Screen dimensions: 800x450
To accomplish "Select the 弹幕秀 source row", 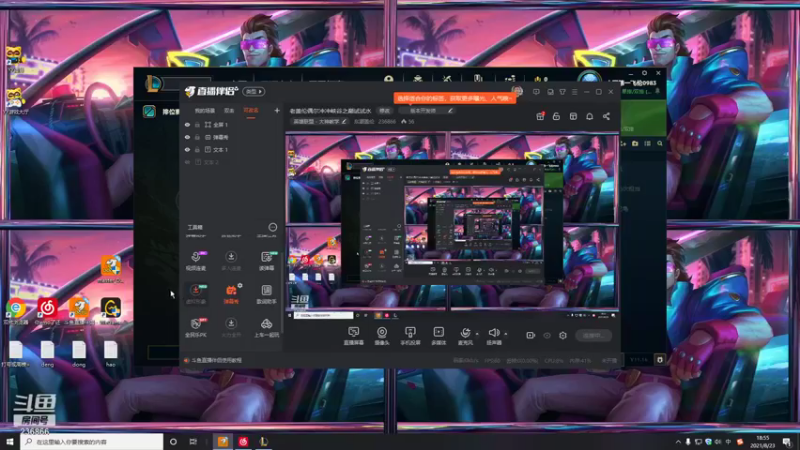I will (232, 137).
